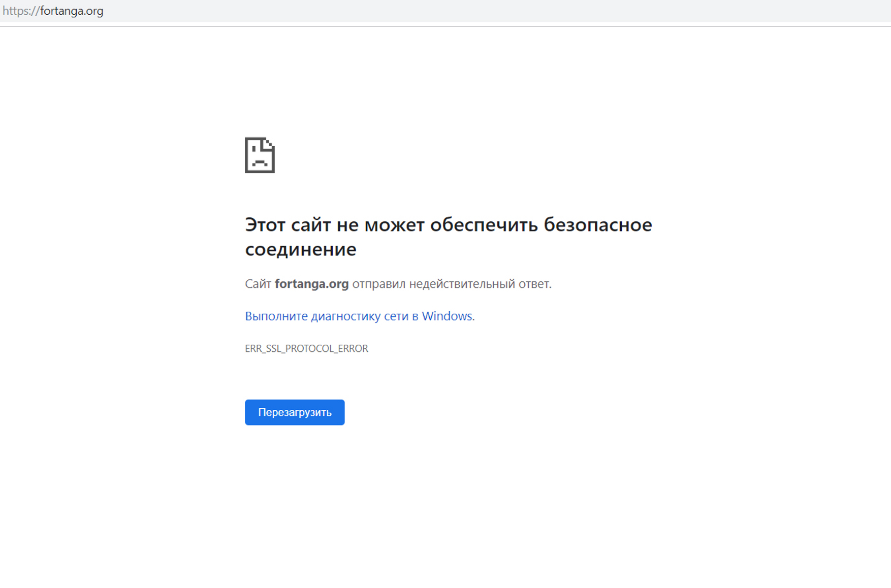Viewport: 891px width, 588px height.
Task: Click the bold fortanga.org in error message
Action: (x=311, y=284)
